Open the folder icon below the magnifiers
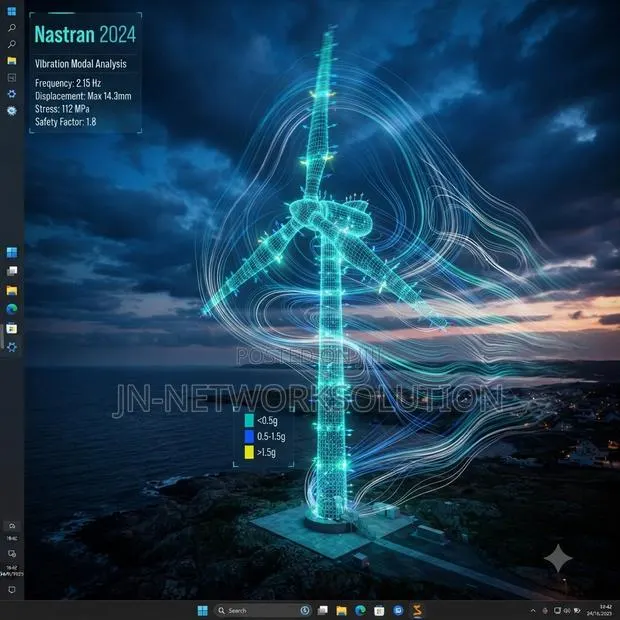The image size is (620, 620). coord(12,60)
